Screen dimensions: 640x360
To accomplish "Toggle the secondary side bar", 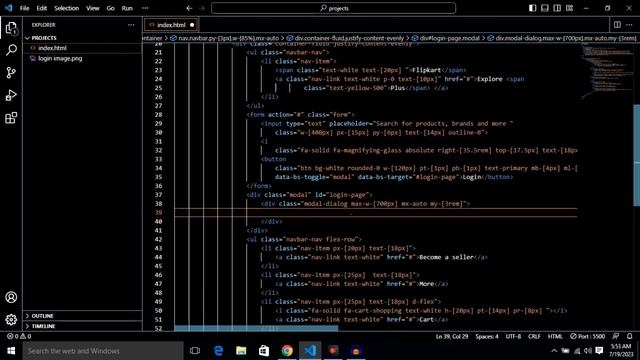I will tap(557, 8).
